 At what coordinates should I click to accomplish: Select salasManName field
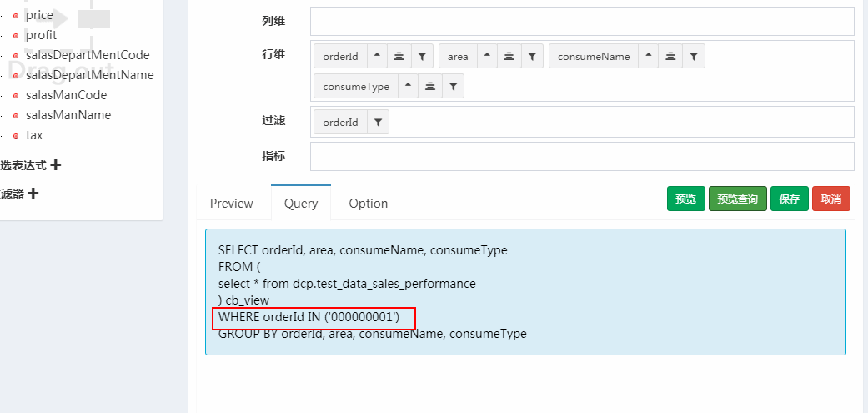(x=68, y=115)
